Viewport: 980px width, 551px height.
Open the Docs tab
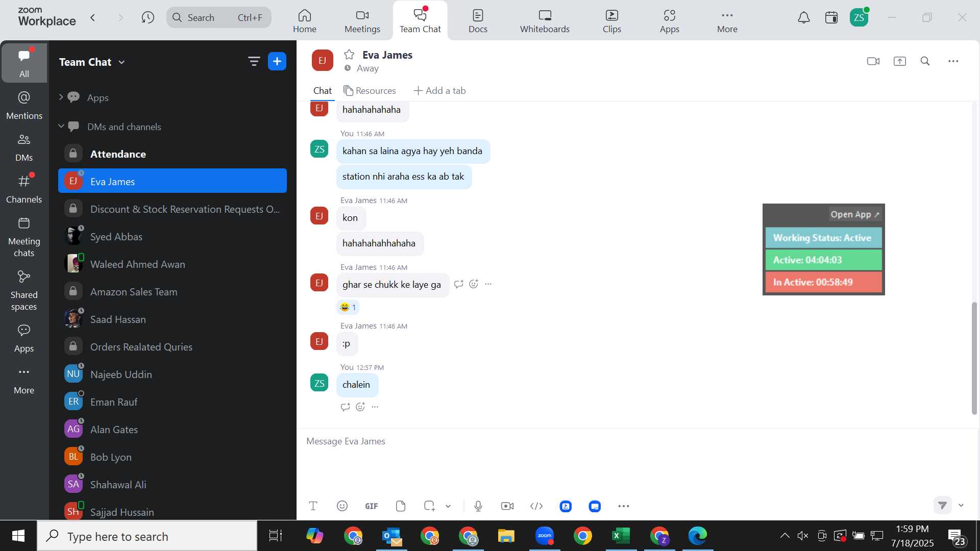[x=478, y=21]
